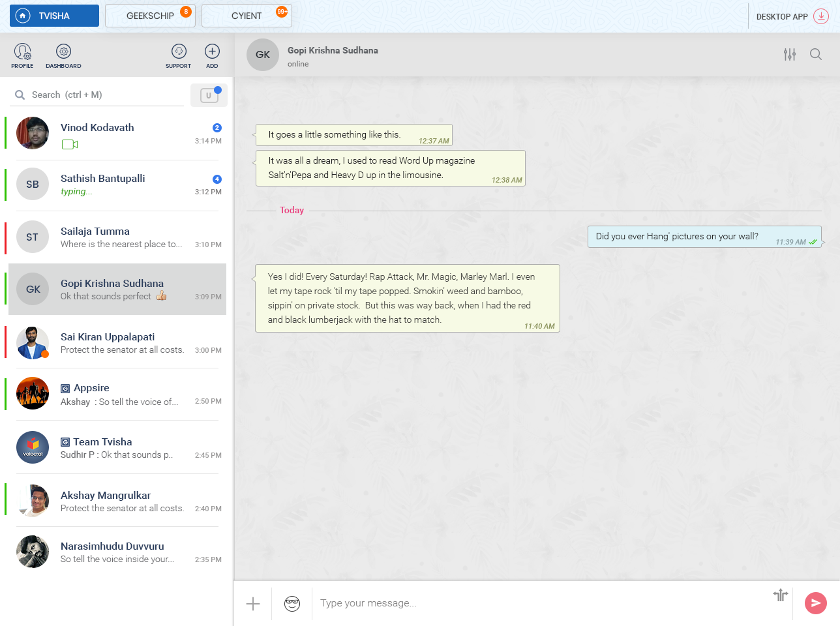This screenshot has width=840, height=626.
Task: Open Vinod Kodavath's avatar photo
Action: [33, 133]
